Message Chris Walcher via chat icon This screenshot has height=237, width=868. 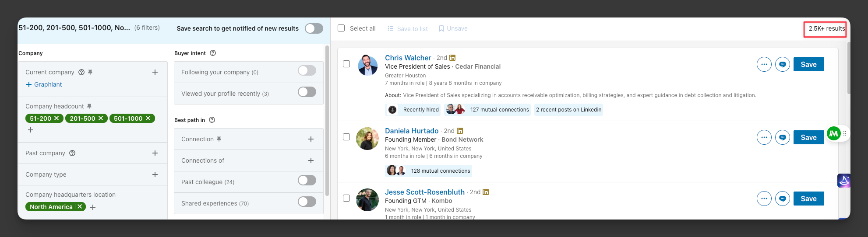[782, 64]
